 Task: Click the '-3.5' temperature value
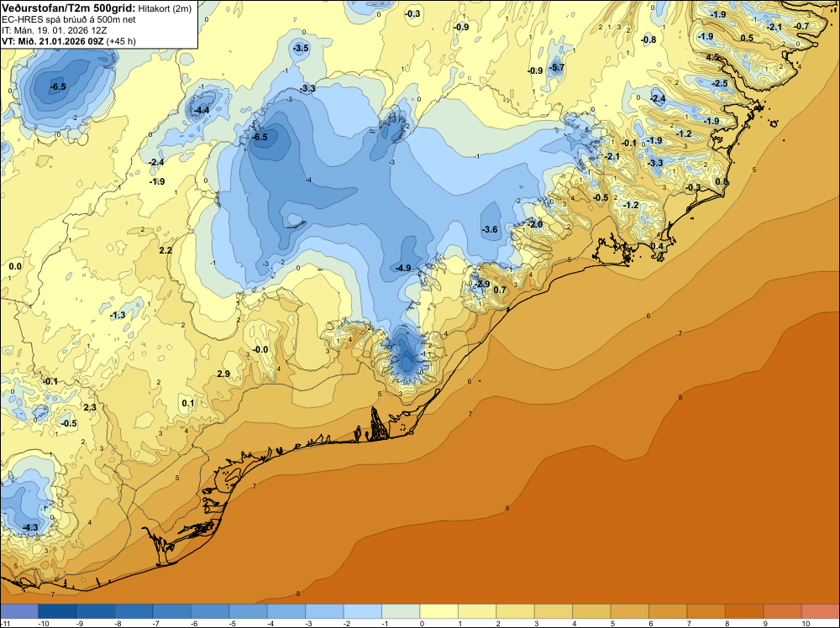301,48
